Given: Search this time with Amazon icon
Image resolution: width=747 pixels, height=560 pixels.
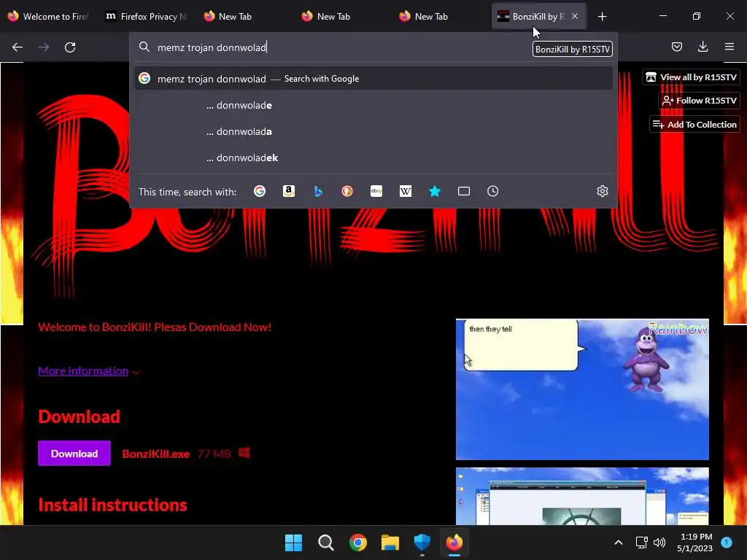Looking at the screenshot, I should coord(289,192).
